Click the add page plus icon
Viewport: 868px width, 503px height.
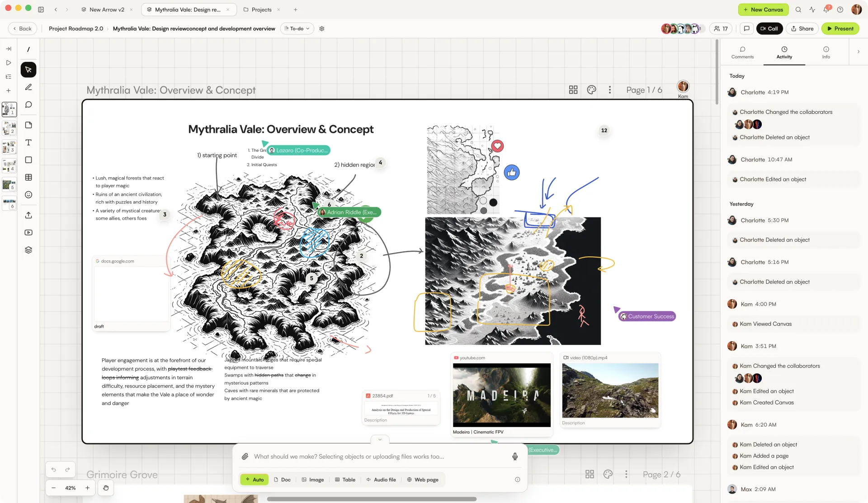tap(8, 91)
